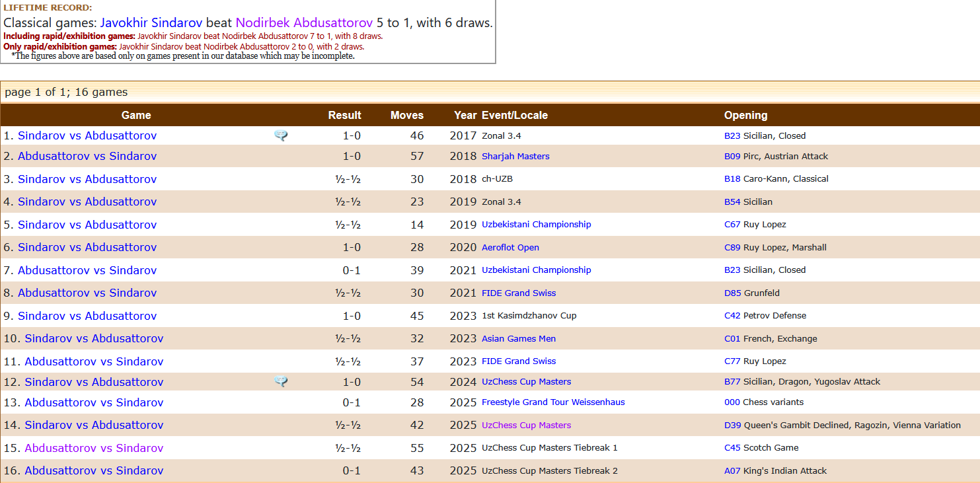Open game 15, Abdusattorov vs Sindarov

click(x=94, y=448)
